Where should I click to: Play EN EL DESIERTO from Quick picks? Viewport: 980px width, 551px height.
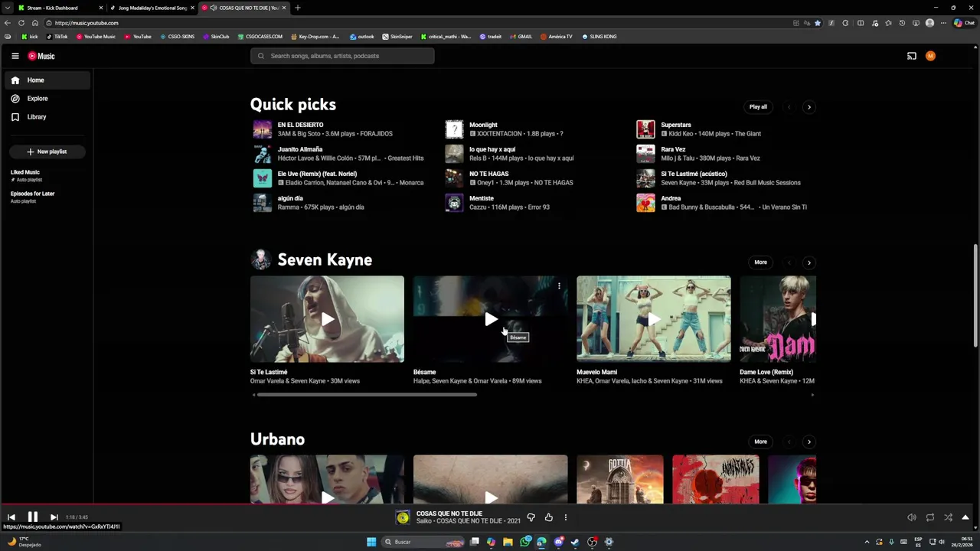tap(263, 129)
